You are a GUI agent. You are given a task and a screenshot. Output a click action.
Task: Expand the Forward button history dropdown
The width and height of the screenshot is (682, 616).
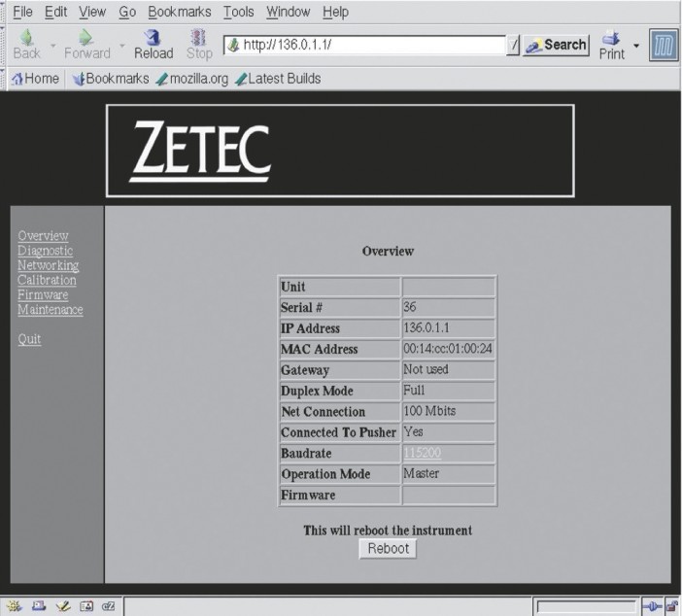coord(122,45)
